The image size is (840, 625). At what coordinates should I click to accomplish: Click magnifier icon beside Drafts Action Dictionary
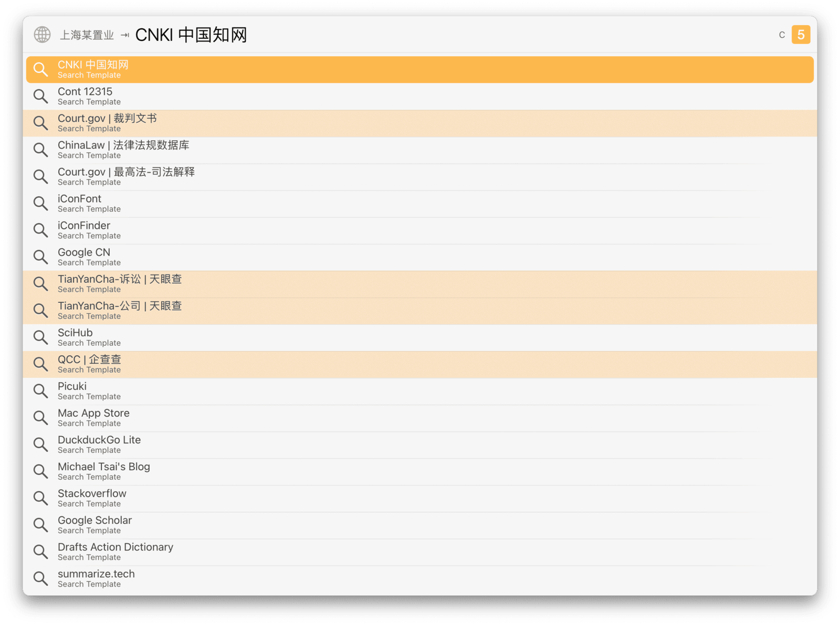tap(40, 551)
